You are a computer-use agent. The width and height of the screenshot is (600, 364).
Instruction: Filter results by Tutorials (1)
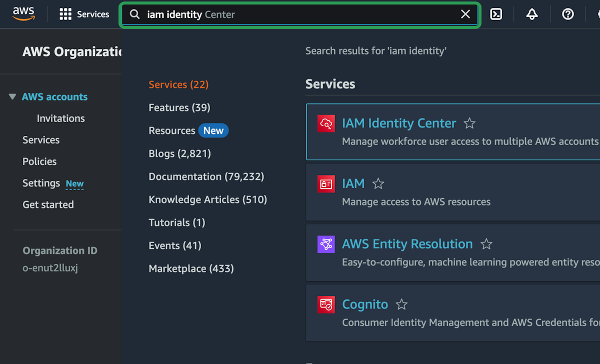(x=177, y=222)
